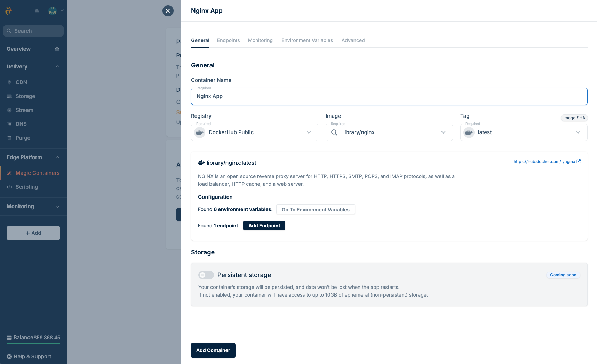
Task: Collapse the Delivery section
Action: point(57,67)
